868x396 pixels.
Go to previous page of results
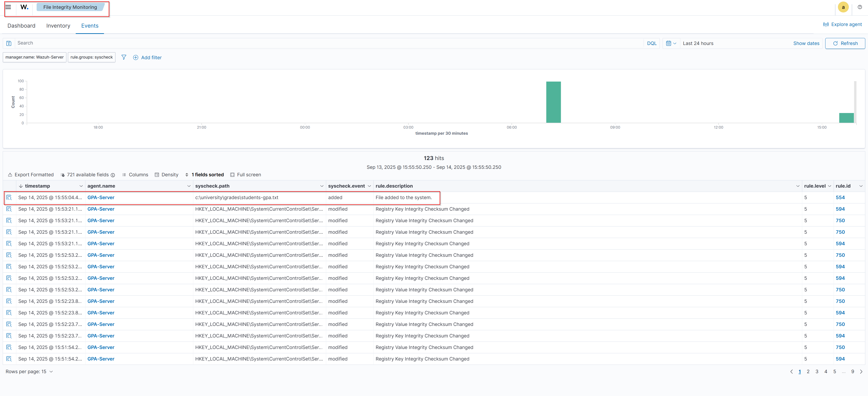pyautogui.click(x=791, y=371)
